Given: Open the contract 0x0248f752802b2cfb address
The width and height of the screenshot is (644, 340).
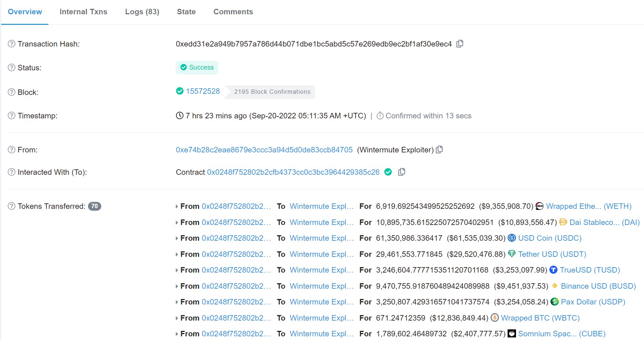Looking at the screenshot, I should point(293,172).
